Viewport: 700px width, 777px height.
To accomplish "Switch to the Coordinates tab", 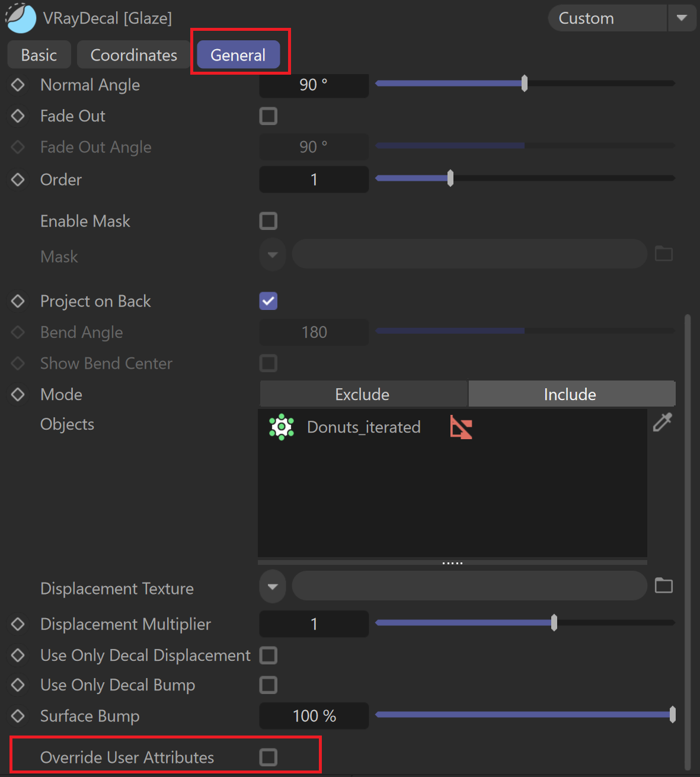I will point(134,55).
